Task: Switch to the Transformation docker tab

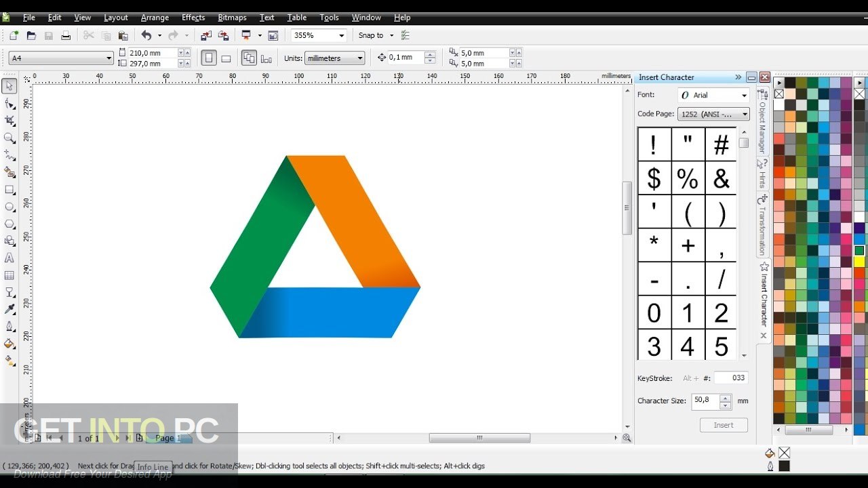Action: 762,225
